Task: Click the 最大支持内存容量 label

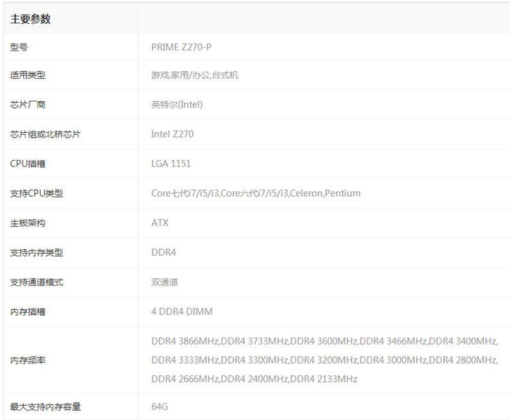Action: click(x=45, y=406)
